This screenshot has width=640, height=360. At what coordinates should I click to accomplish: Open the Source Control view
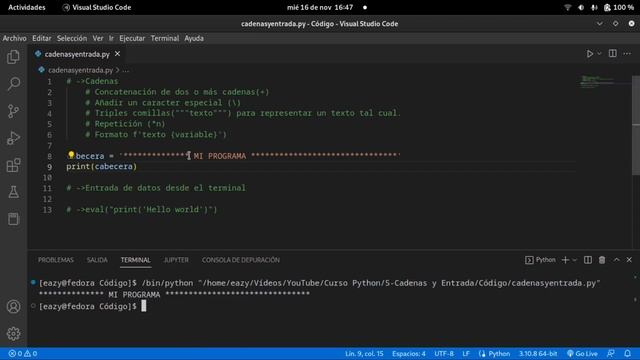pos(13,111)
